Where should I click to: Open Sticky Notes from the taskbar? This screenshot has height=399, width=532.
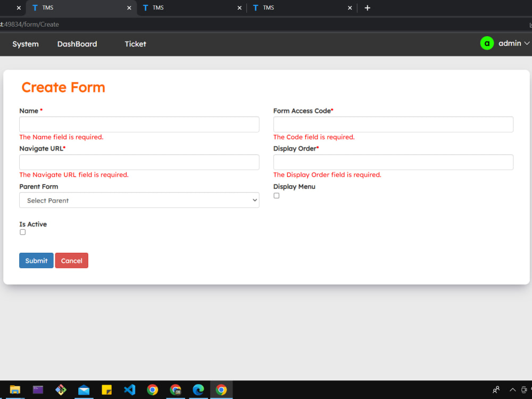(x=106, y=389)
